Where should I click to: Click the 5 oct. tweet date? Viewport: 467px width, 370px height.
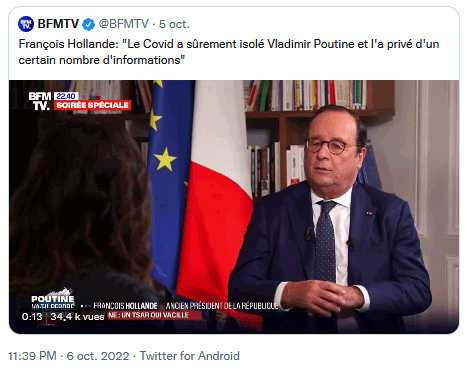[x=174, y=24]
